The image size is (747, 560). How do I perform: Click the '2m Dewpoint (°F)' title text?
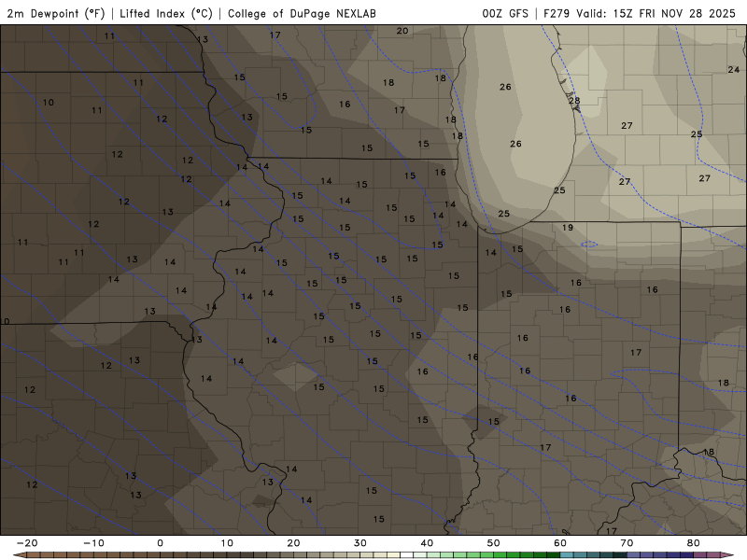pos(55,13)
